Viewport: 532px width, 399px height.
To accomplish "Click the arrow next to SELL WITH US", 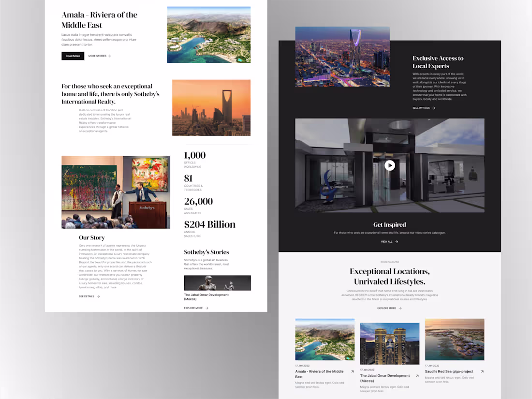I will coord(434,108).
